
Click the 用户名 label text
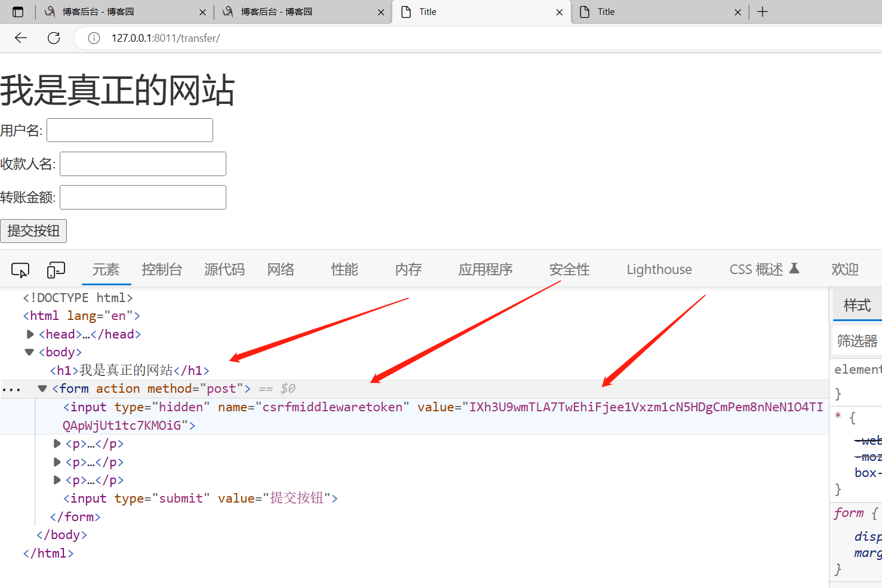tap(21, 131)
